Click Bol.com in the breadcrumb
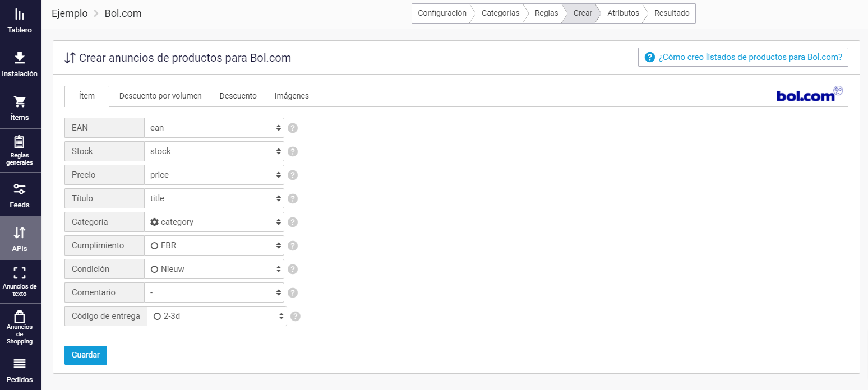This screenshot has height=390, width=868. [x=123, y=13]
